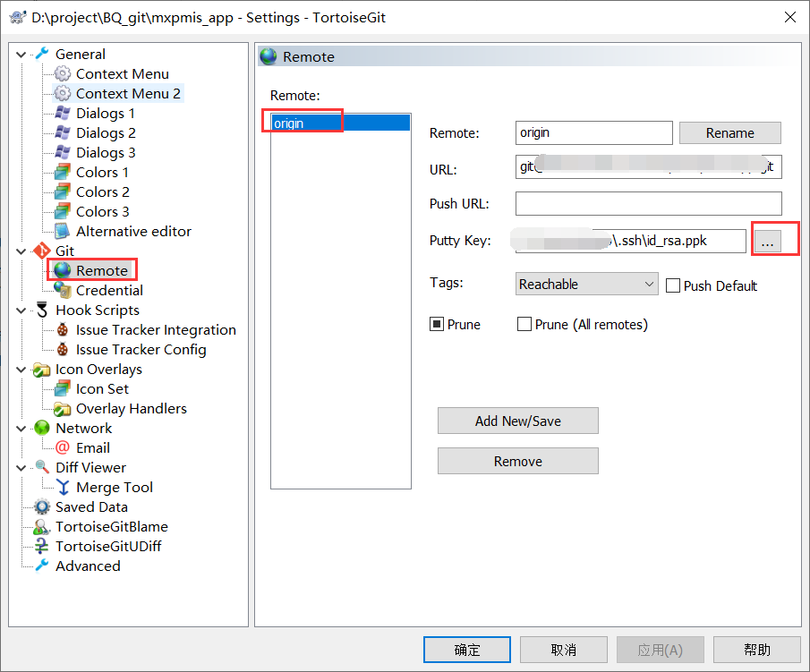Open the Tags Reachable dropdown

pos(649,284)
